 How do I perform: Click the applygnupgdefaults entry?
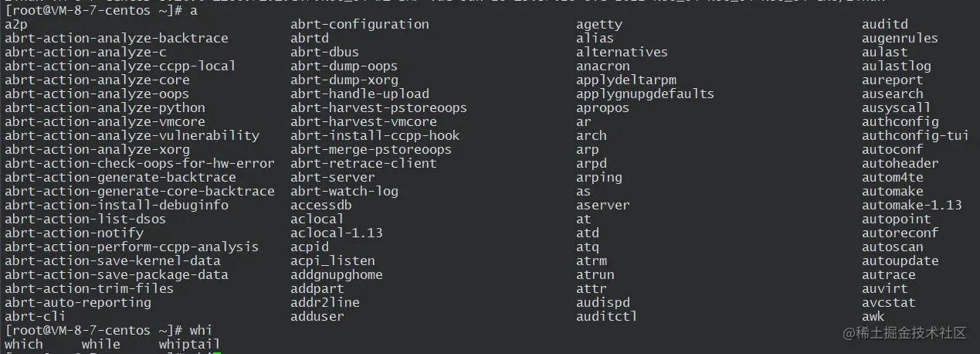[645, 94]
